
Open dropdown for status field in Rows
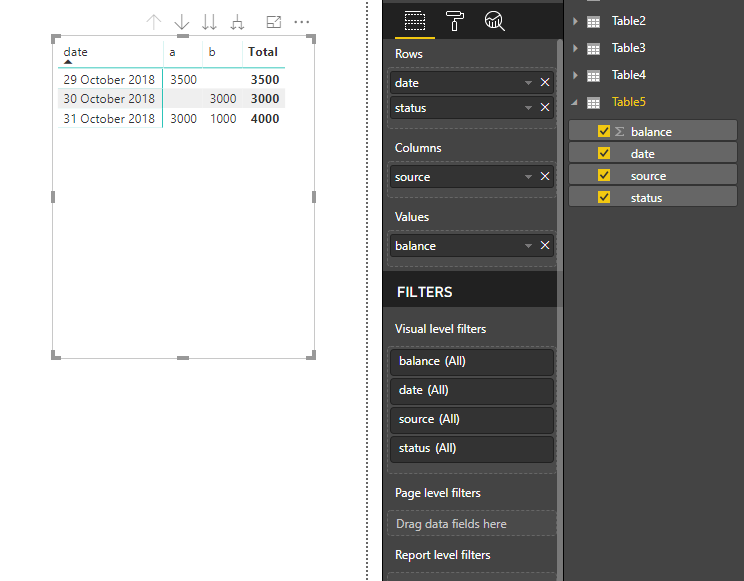528,108
